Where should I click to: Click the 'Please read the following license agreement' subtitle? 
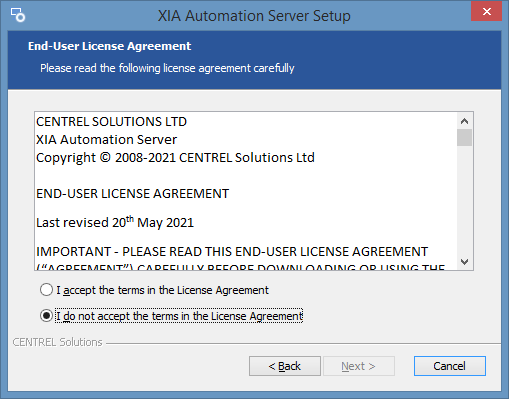167,68
